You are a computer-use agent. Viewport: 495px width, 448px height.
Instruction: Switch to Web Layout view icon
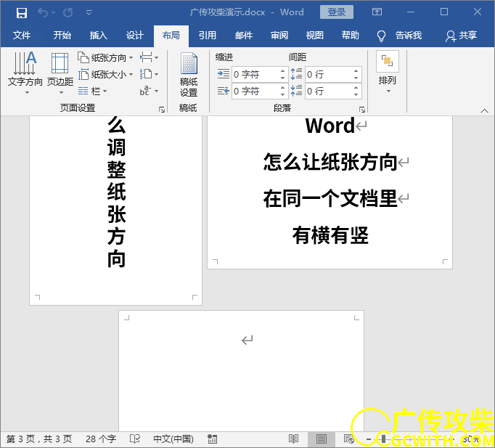pos(348,439)
